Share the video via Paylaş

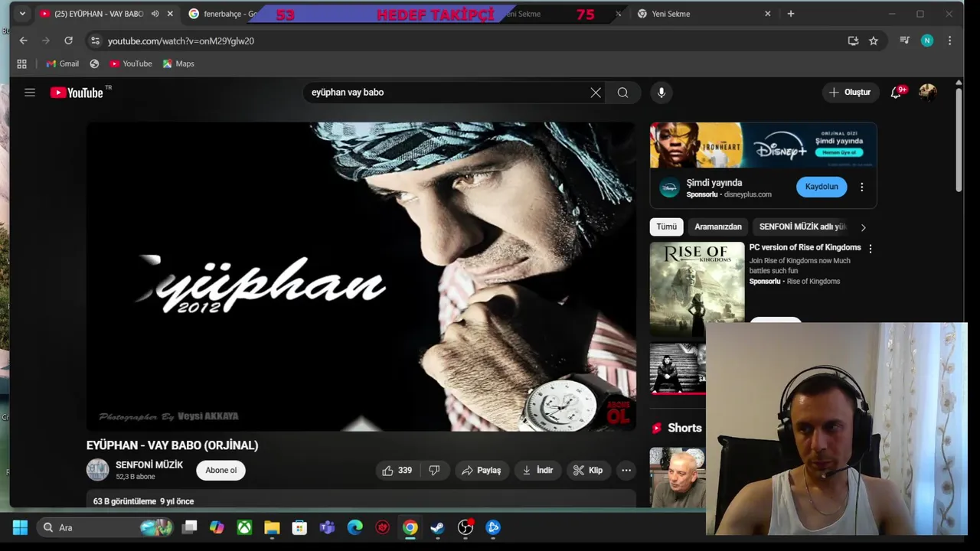[482, 471]
